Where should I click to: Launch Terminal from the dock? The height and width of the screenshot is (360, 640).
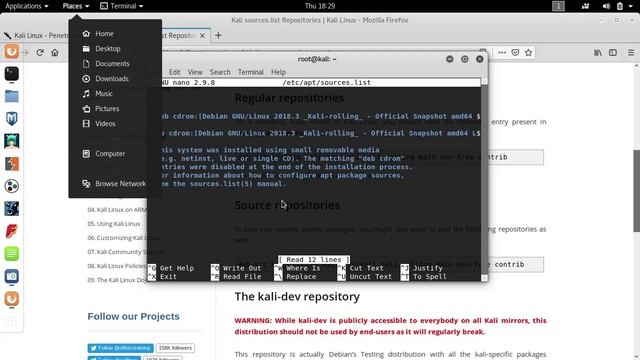click(11, 74)
